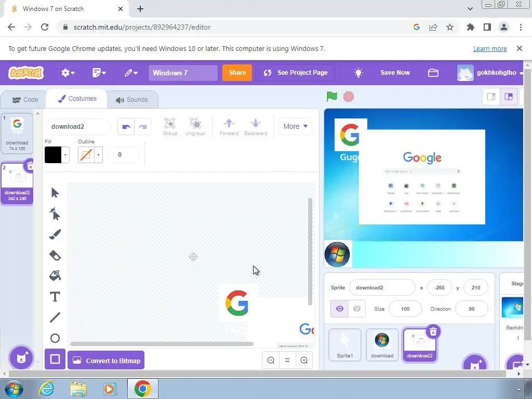This screenshot has height=399, width=532.
Task: Select the download costume thumbnail
Action: (17, 134)
